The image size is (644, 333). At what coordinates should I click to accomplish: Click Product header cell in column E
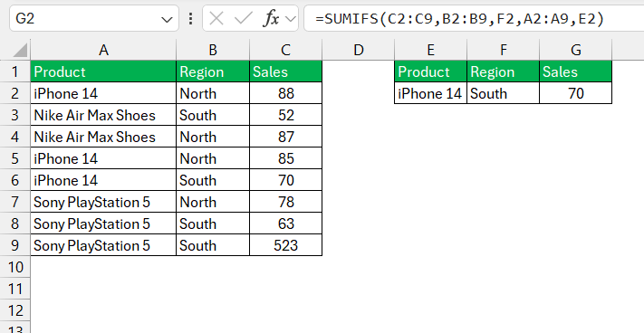430,71
